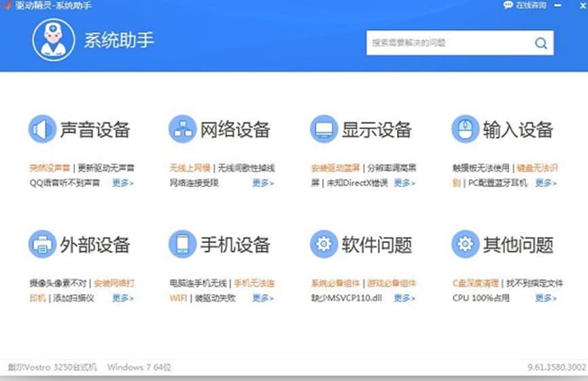
Task: Open the 其他问题 category heading
Action: pyautogui.click(x=518, y=245)
